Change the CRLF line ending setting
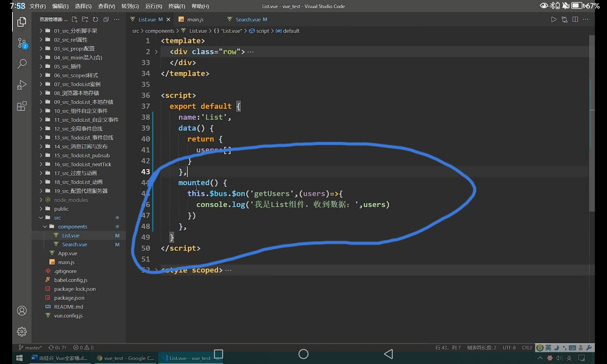The image size is (607, 364). tap(527, 348)
